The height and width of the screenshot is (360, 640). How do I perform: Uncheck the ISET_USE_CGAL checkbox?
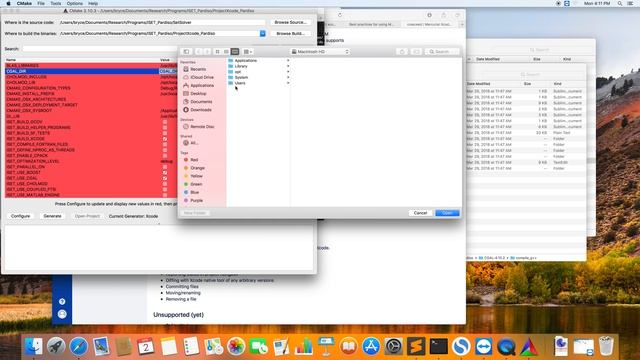[x=165, y=178]
